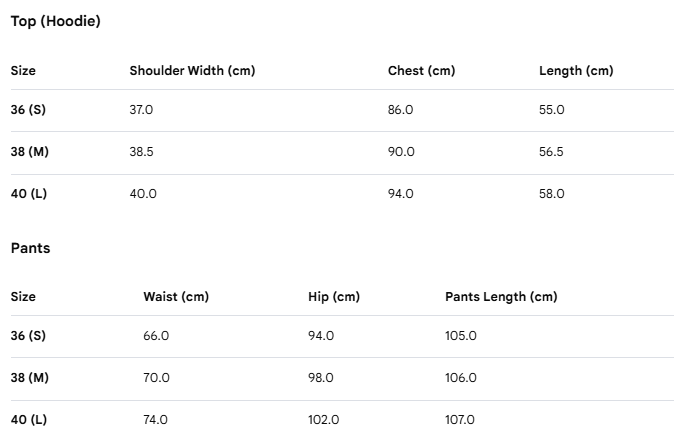674x444 pixels.
Task: Click hoodie size 36 (S) row label
Action: 28,110
